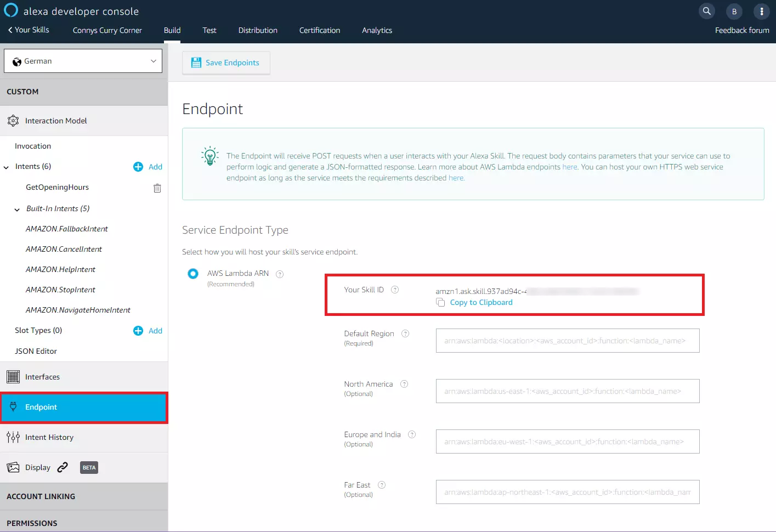
Task: Click the Default Region ARN input field
Action: (x=568, y=341)
